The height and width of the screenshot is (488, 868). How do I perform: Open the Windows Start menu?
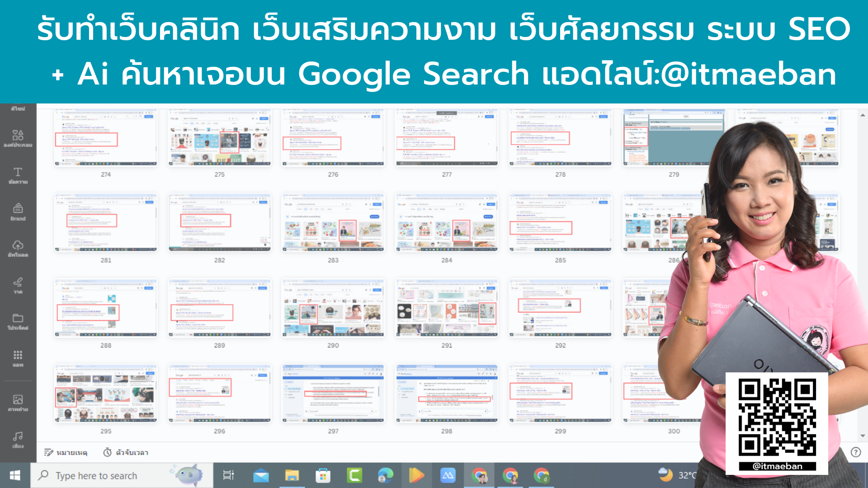coord(15,475)
